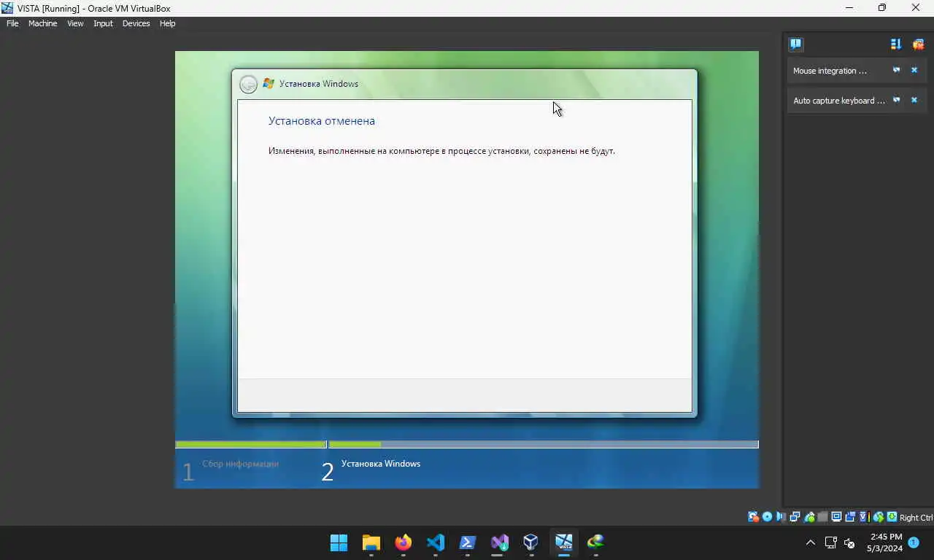Open the File menu
Screen dimensions: 934x560
click(x=12, y=23)
